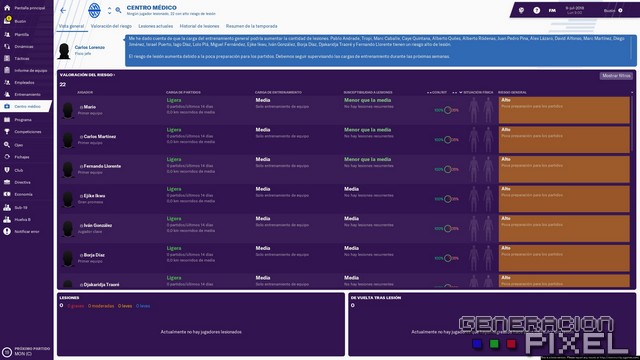Viewport: 640px width, 360px height.
Task: Click Notificar error exclamation icon
Action: (7, 231)
